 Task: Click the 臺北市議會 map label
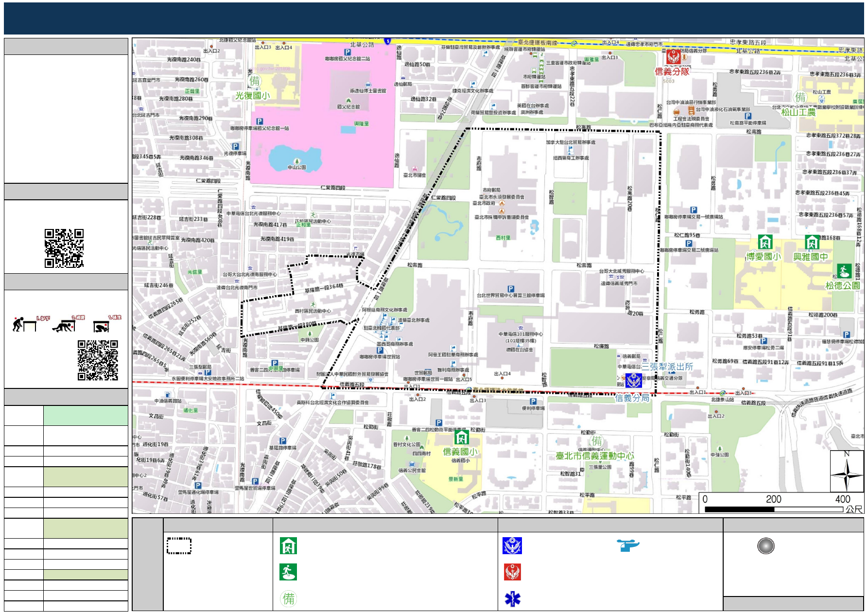pos(415,175)
